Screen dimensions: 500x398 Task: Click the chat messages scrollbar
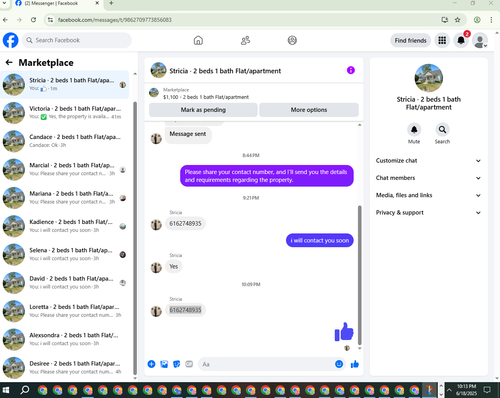click(360, 275)
